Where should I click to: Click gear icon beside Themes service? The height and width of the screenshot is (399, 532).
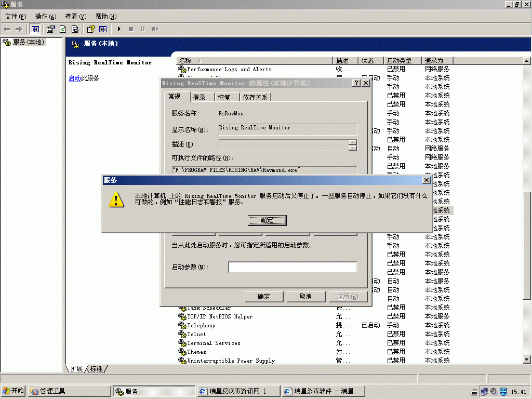coord(182,352)
